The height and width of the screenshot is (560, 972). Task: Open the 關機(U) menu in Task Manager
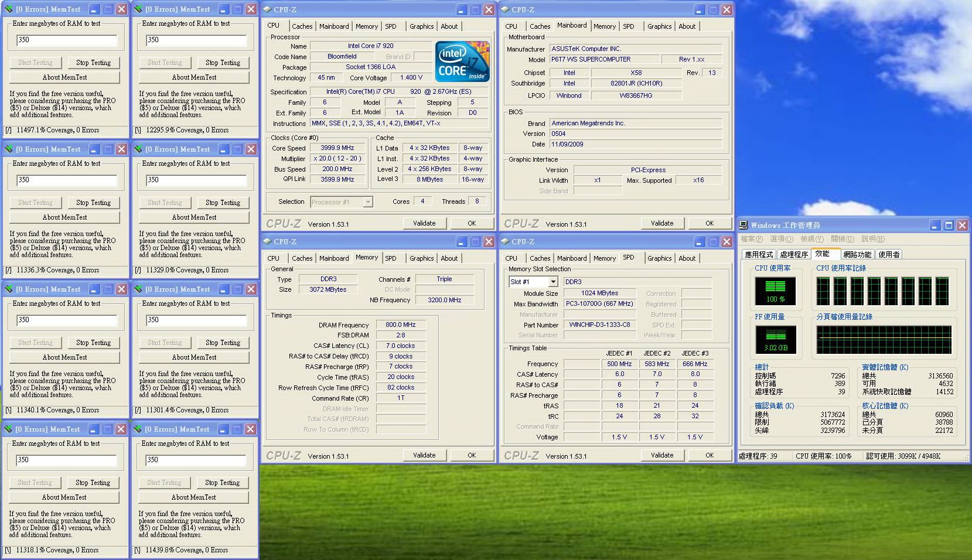pyautogui.click(x=843, y=239)
